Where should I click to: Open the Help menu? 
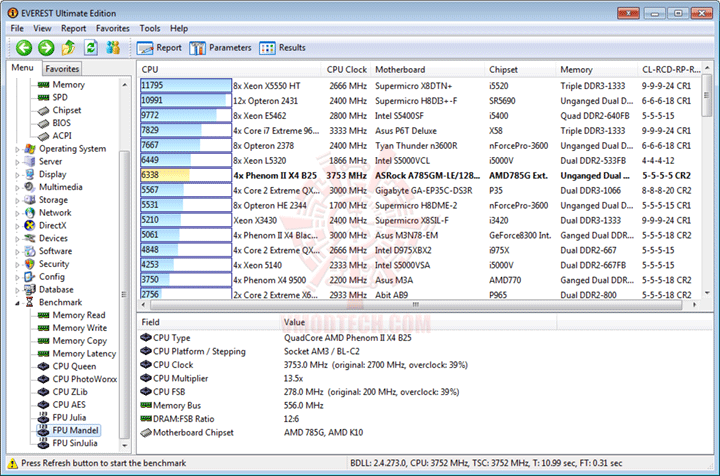point(179,28)
